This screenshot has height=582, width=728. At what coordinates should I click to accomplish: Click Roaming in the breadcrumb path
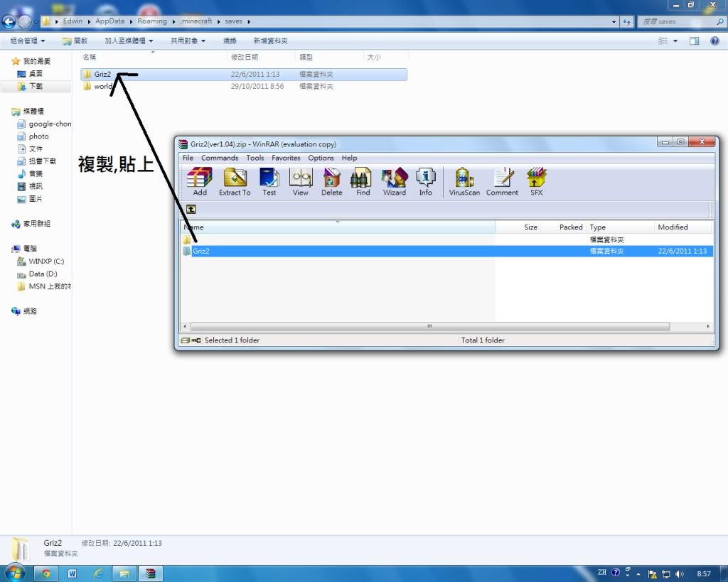pyautogui.click(x=152, y=21)
